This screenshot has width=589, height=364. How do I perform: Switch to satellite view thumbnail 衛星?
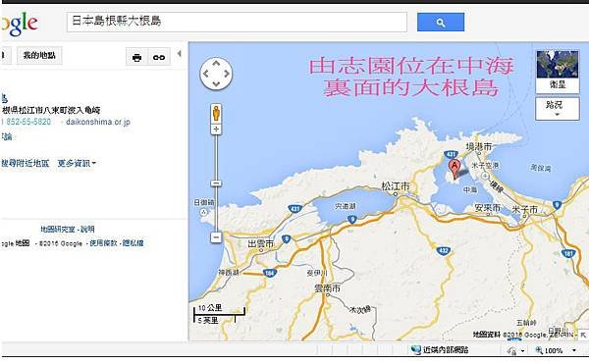(x=558, y=72)
